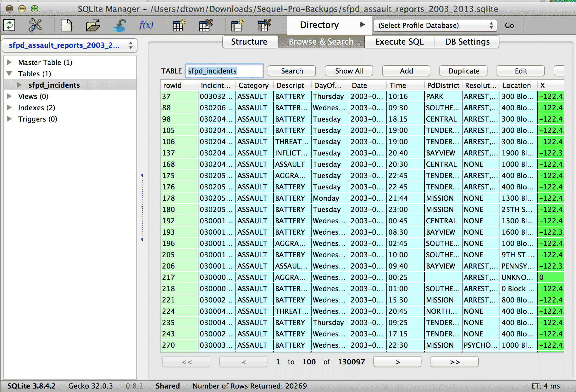576x392 pixels.
Task: Click the import data icon
Action: [119, 25]
